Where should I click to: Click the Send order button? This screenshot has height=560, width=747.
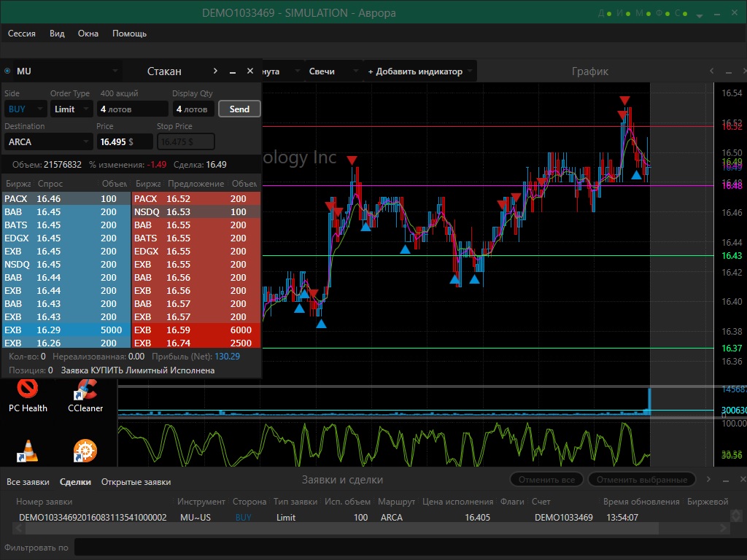pos(239,109)
